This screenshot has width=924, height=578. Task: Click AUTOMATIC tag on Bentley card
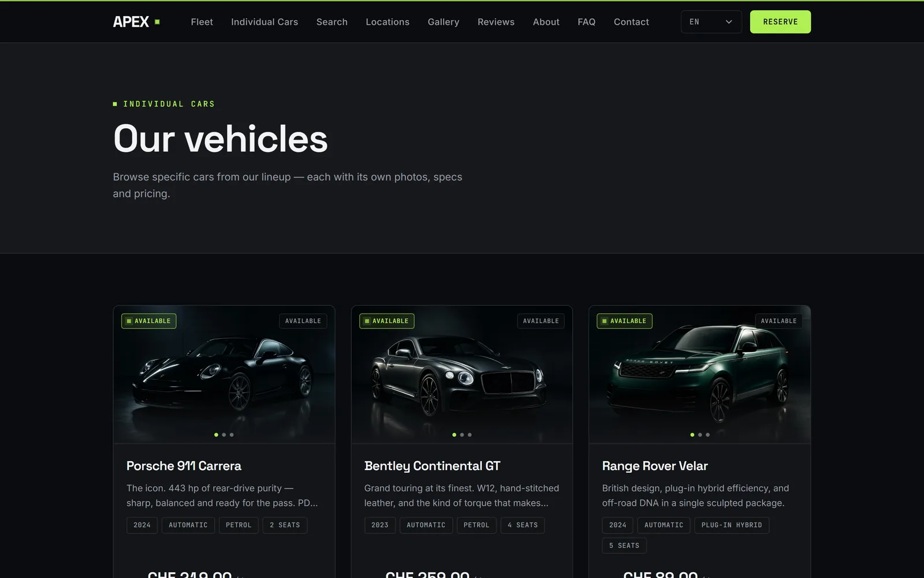pyautogui.click(x=426, y=525)
